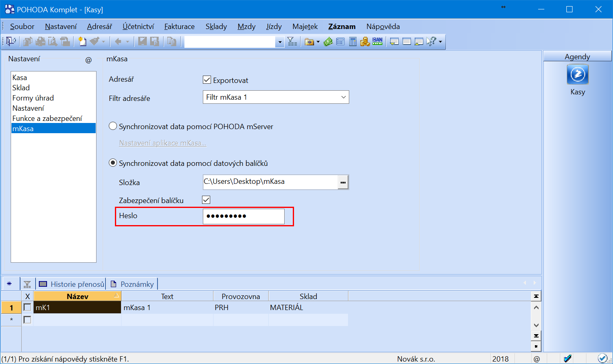Open the Mzdy menu
The height and width of the screenshot is (364, 613).
coord(247,27)
